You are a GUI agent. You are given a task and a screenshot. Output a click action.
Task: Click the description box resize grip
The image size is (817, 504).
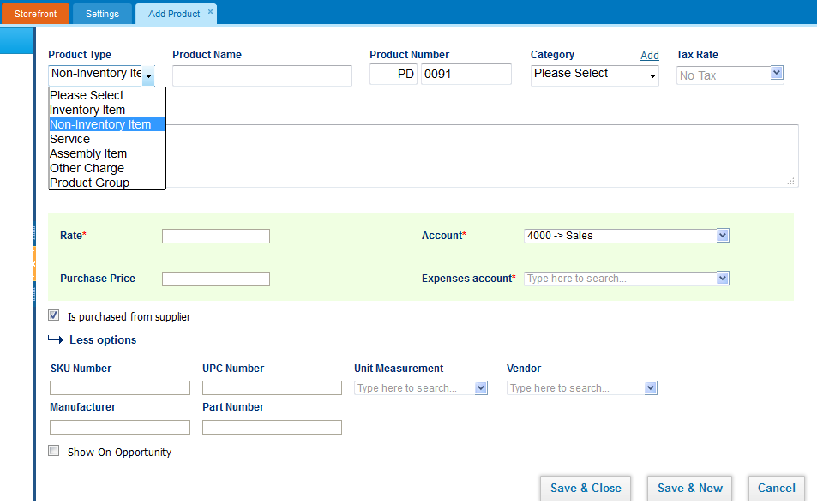pyautogui.click(x=791, y=182)
